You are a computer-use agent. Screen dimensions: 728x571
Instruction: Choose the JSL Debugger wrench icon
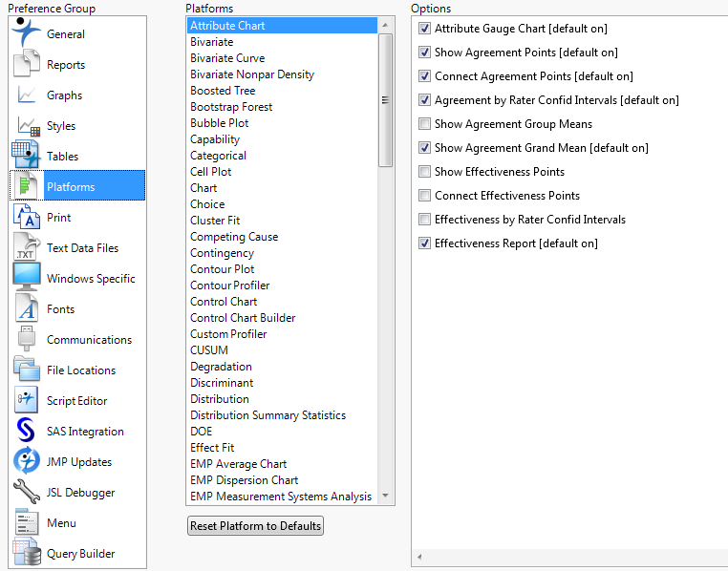tap(26, 491)
